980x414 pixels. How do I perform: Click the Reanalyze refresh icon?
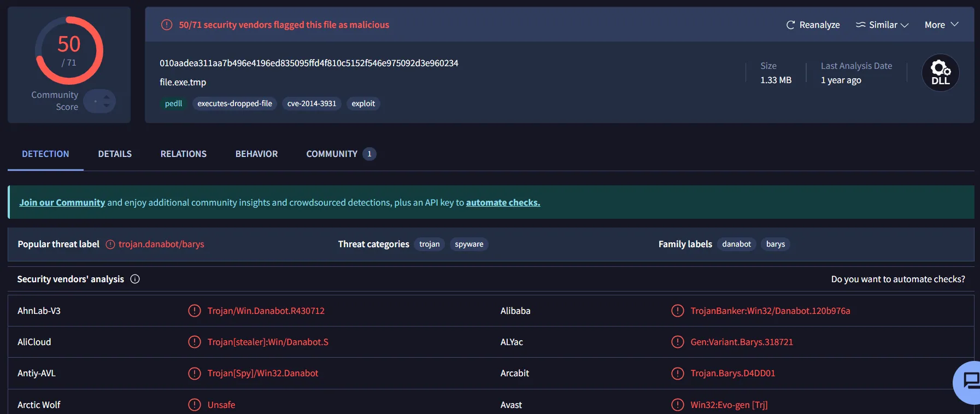790,25
